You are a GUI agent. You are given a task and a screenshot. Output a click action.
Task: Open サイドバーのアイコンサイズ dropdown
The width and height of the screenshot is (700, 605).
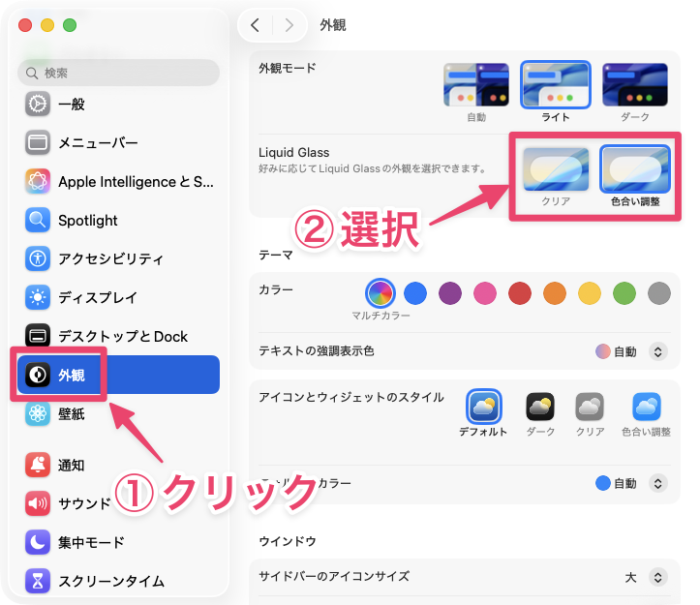click(657, 577)
